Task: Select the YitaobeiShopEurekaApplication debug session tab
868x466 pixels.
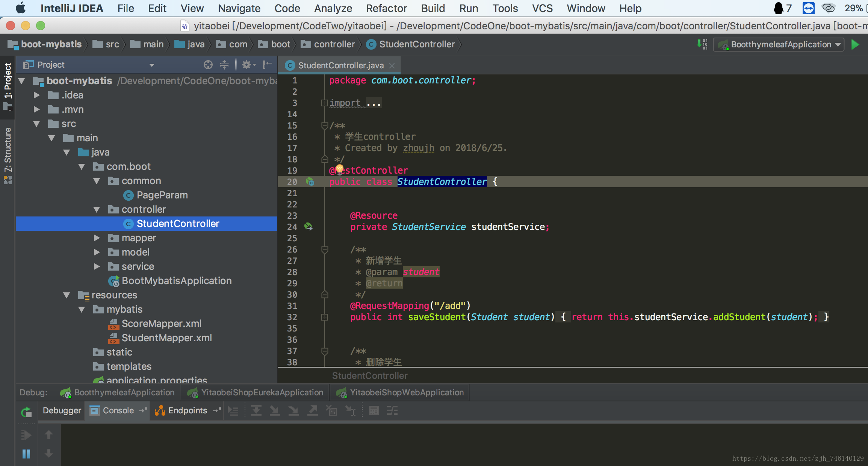Action: click(256, 392)
